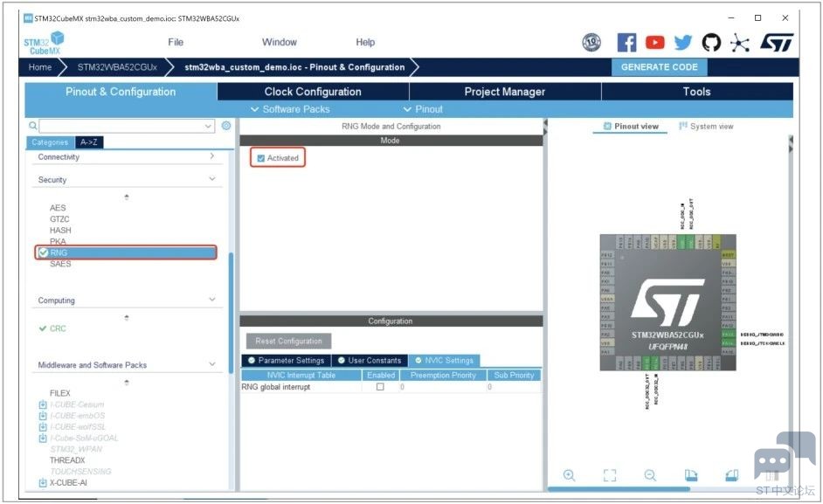Download the X-CUBE-AI pack

pos(43,482)
